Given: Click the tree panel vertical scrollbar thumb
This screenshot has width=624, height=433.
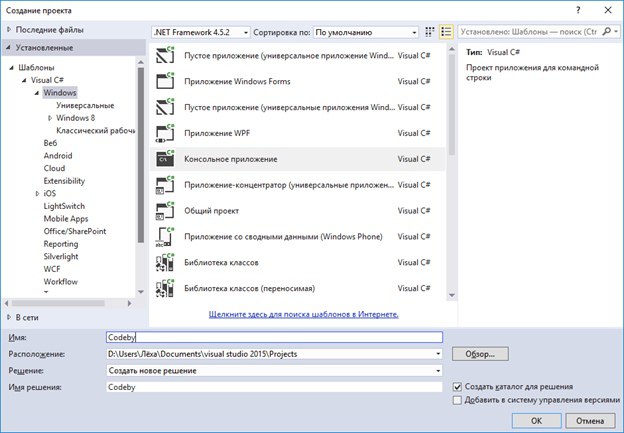Looking at the screenshot, I should (140, 155).
